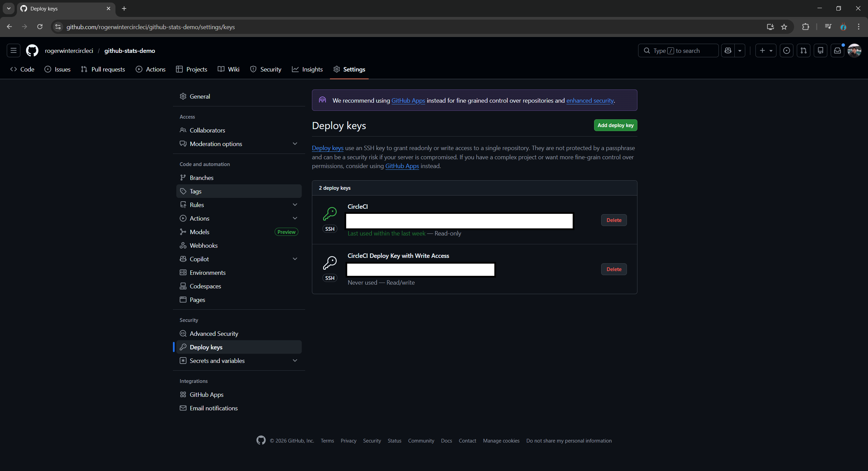Click the Add deploy key button

tap(615, 125)
